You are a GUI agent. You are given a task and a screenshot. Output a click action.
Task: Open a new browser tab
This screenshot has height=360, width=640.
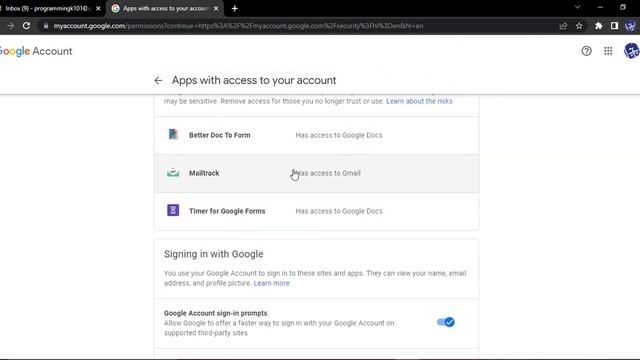[x=235, y=8]
